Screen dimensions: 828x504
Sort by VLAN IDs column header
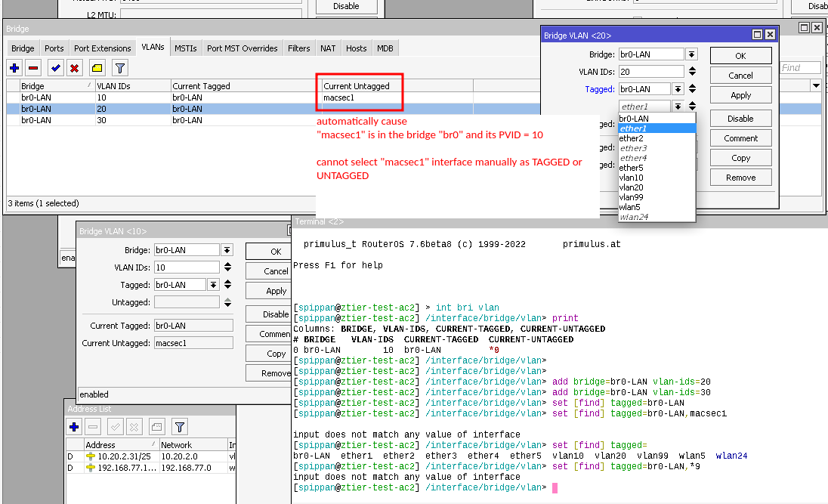132,85
